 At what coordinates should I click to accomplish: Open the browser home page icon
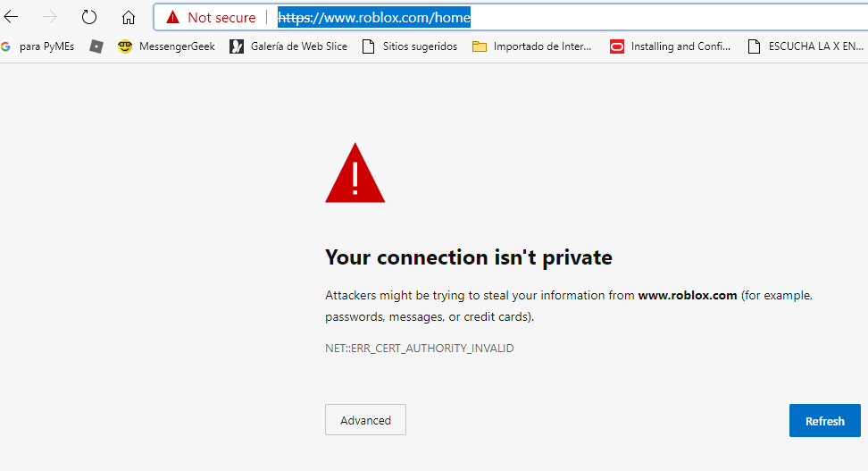pos(129,17)
